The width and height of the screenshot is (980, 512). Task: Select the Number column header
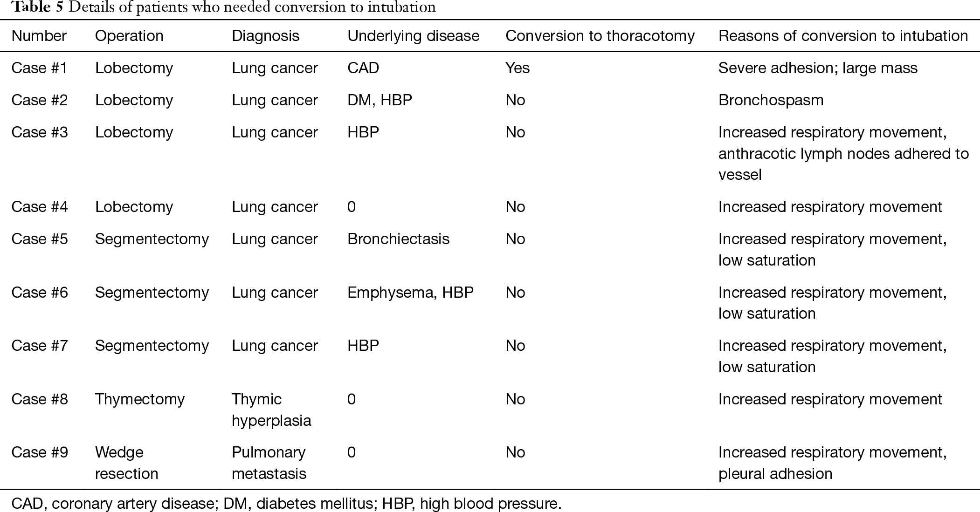point(39,36)
